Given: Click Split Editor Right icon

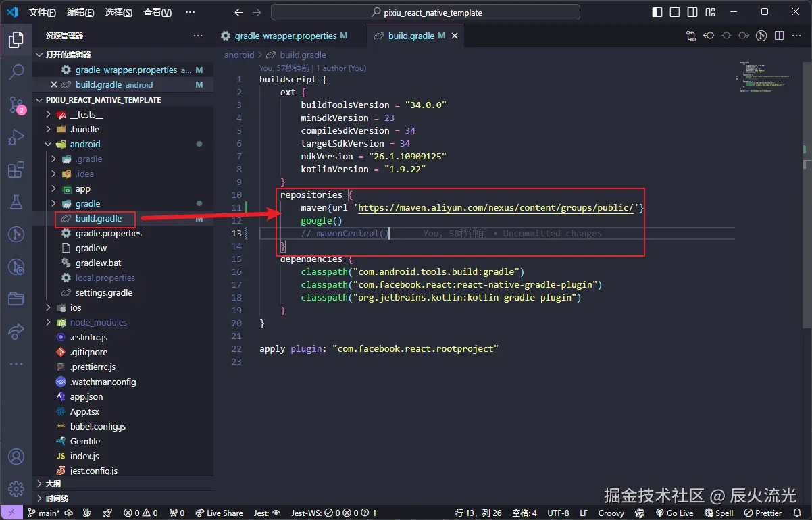Looking at the screenshot, I should point(779,36).
